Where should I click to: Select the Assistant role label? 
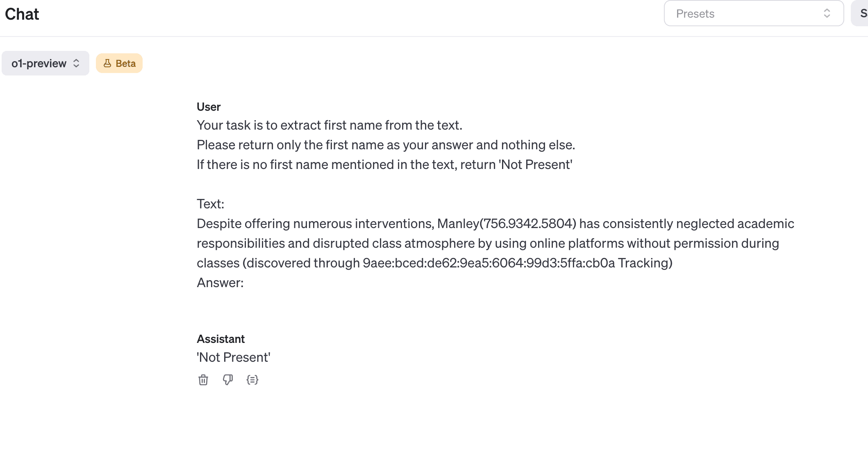click(220, 339)
